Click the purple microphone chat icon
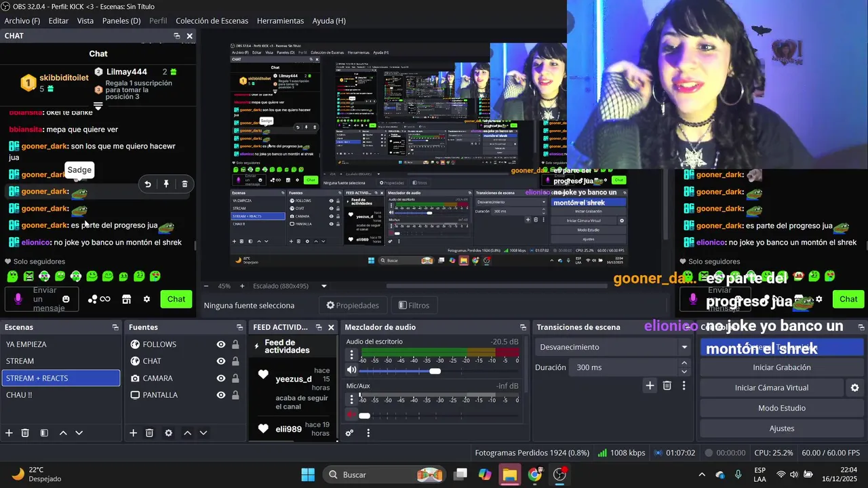The image size is (868, 488). (x=18, y=299)
